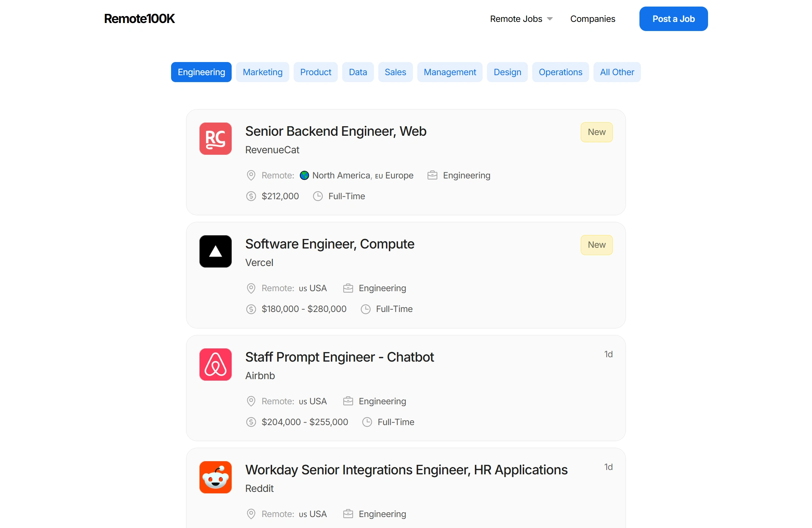Select the All Other category tab
Viewport: 812px width, 528px height.
[x=617, y=72]
